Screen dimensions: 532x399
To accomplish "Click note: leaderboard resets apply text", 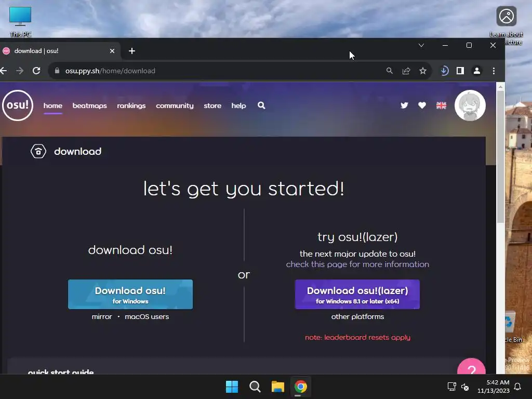I will coord(357,337).
